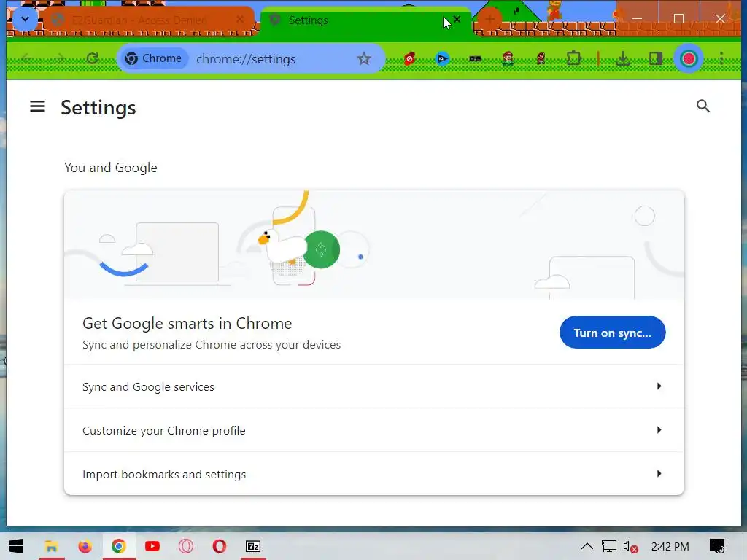Image resolution: width=747 pixels, height=560 pixels.
Task: Search settings with magnifier icon
Action: (x=703, y=106)
